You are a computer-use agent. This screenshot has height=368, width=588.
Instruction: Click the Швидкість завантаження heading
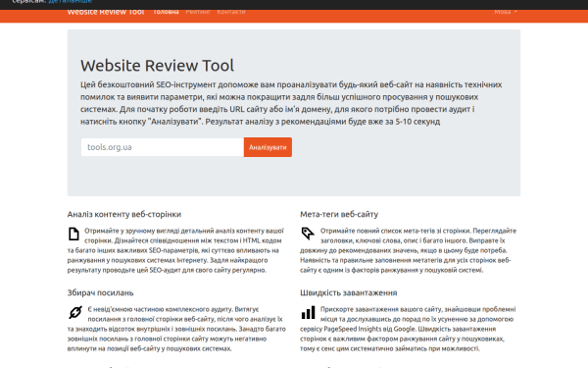tap(348, 292)
